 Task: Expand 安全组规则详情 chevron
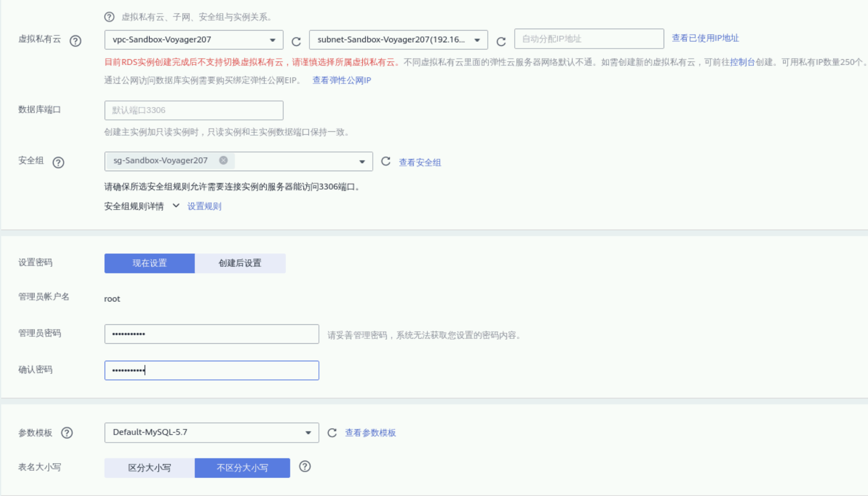click(x=176, y=206)
